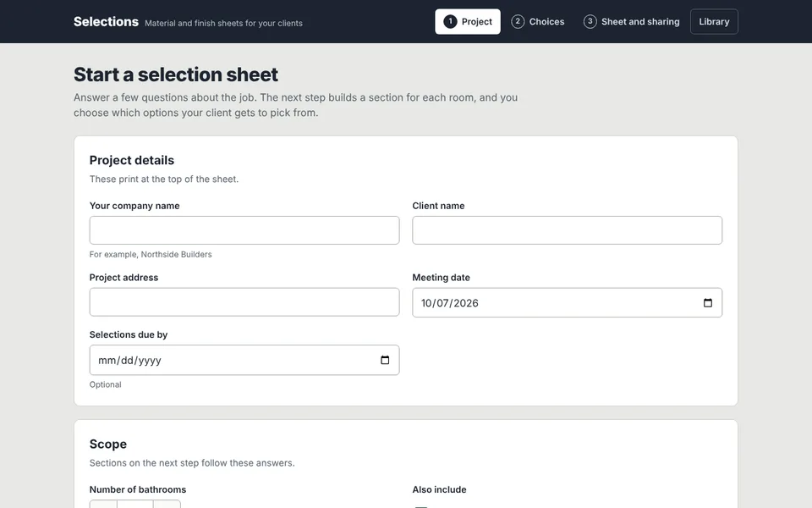Focus the Project address field
The height and width of the screenshot is (508, 812).
point(244,301)
